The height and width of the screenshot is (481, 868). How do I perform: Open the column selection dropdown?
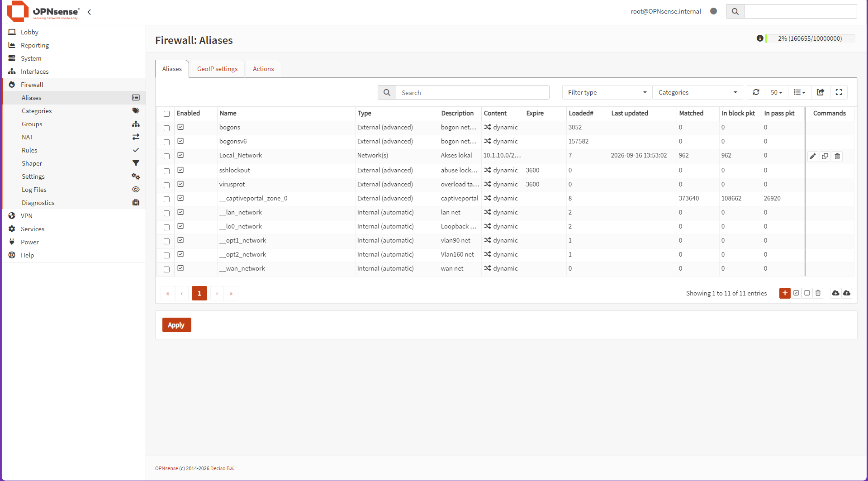pos(799,92)
